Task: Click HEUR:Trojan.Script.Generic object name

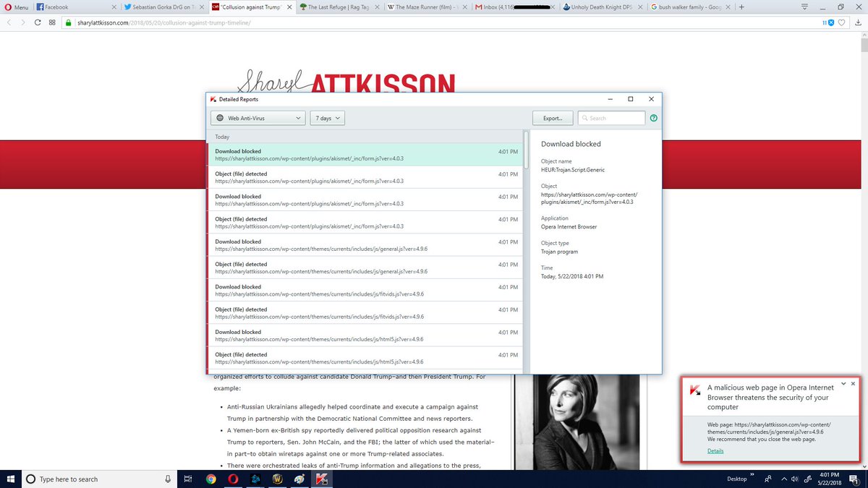Action: 573,170
